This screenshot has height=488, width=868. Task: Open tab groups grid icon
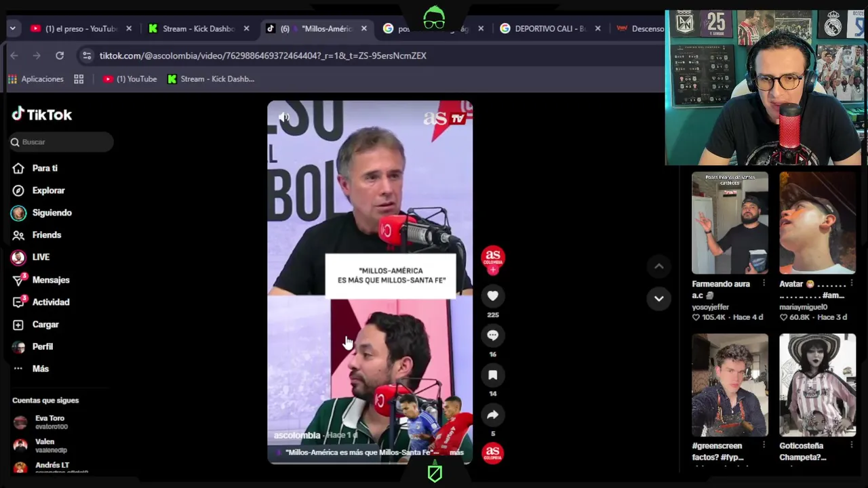79,79
